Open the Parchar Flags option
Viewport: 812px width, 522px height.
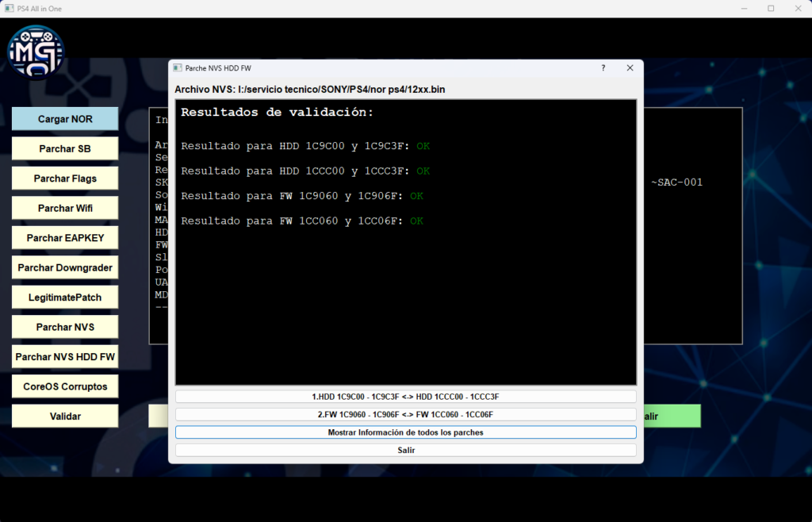click(65, 178)
